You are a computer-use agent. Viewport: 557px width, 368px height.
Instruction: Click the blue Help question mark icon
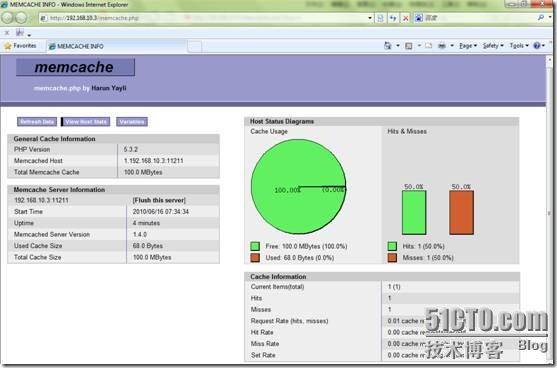tap(537, 45)
